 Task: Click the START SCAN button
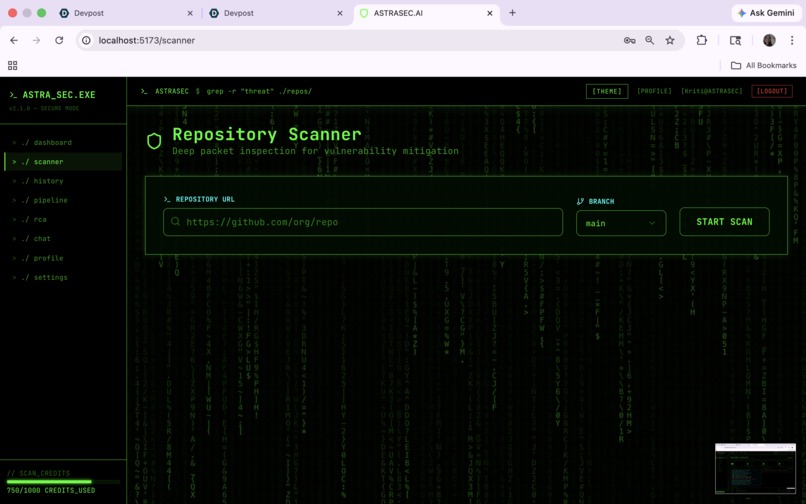(724, 222)
